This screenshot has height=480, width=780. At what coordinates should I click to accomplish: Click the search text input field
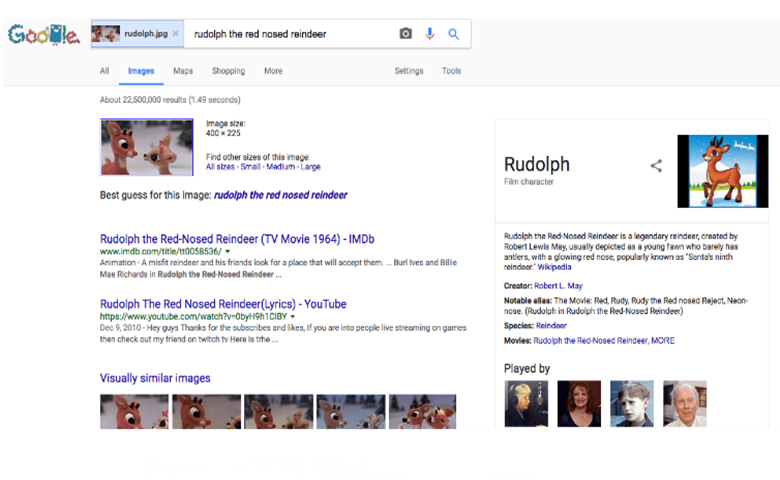(291, 34)
